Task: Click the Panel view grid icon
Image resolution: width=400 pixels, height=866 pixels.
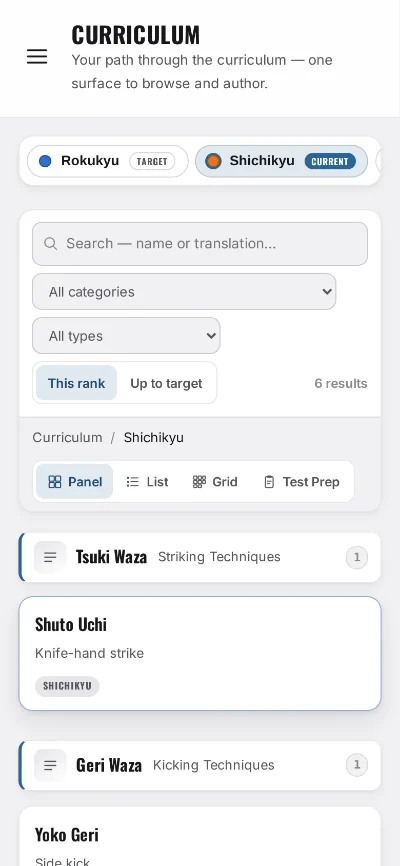Action: (55, 482)
